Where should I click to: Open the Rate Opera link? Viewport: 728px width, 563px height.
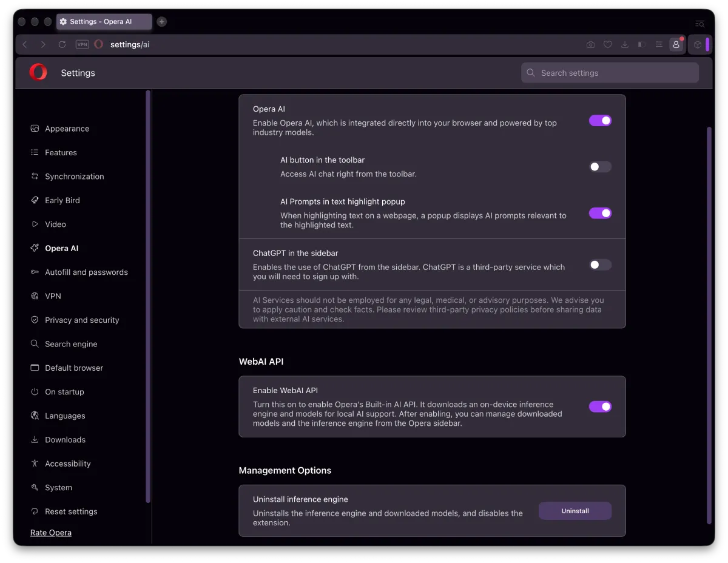click(51, 533)
